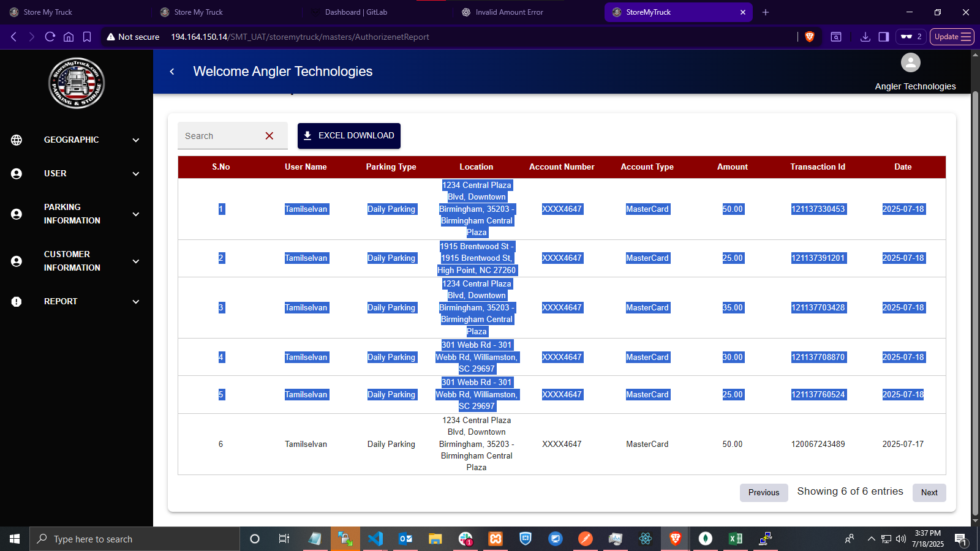Open Visual Studio Code from taskbar
Viewport: 980px width, 551px height.
coord(375,539)
